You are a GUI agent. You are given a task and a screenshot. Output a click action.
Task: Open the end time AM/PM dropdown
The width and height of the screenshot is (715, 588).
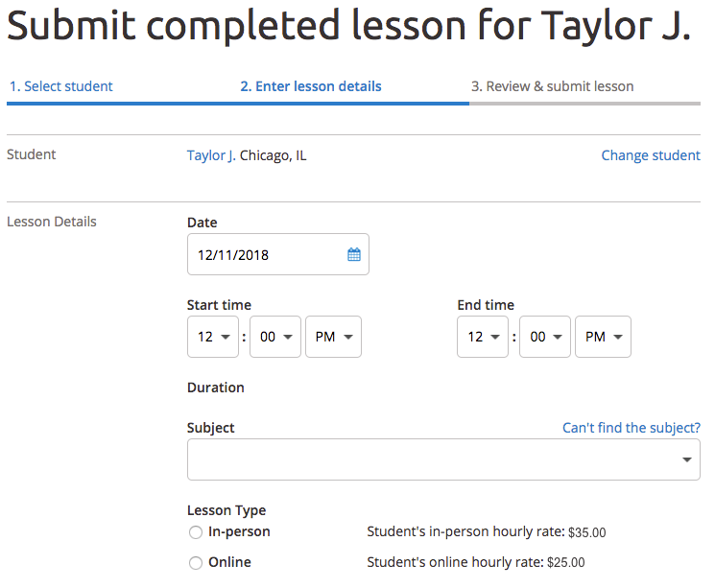click(603, 338)
